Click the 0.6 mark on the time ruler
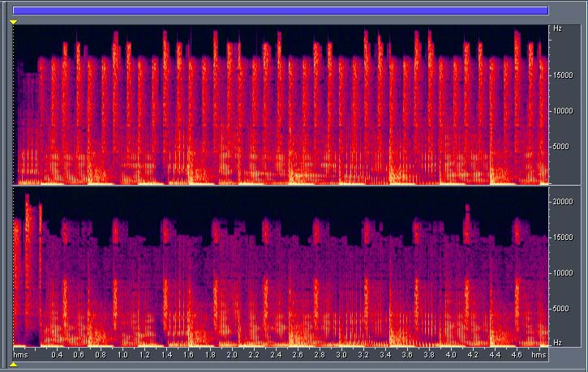Image resolution: width=588 pixels, height=372 pixels. coord(79,355)
